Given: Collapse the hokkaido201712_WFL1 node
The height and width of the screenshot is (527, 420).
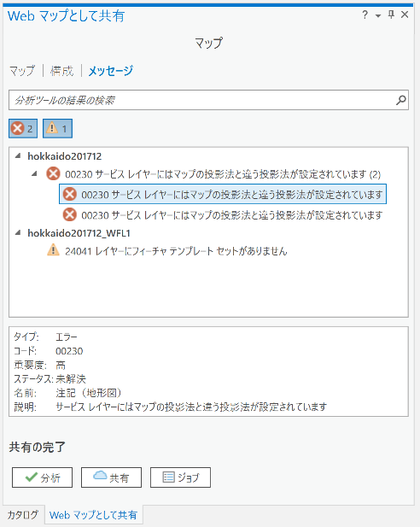Looking at the screenshot, I should point(18,232).
